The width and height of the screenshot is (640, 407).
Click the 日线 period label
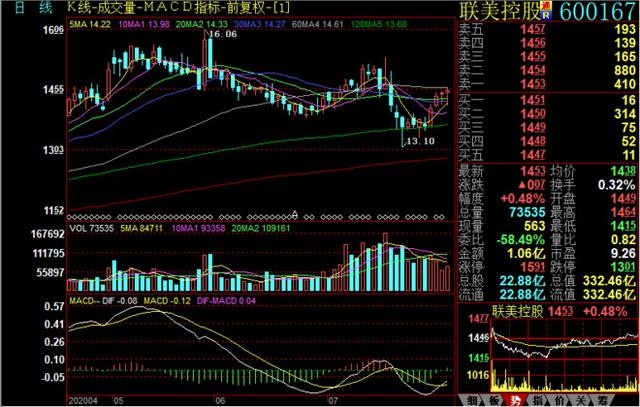tap(29, 8)
